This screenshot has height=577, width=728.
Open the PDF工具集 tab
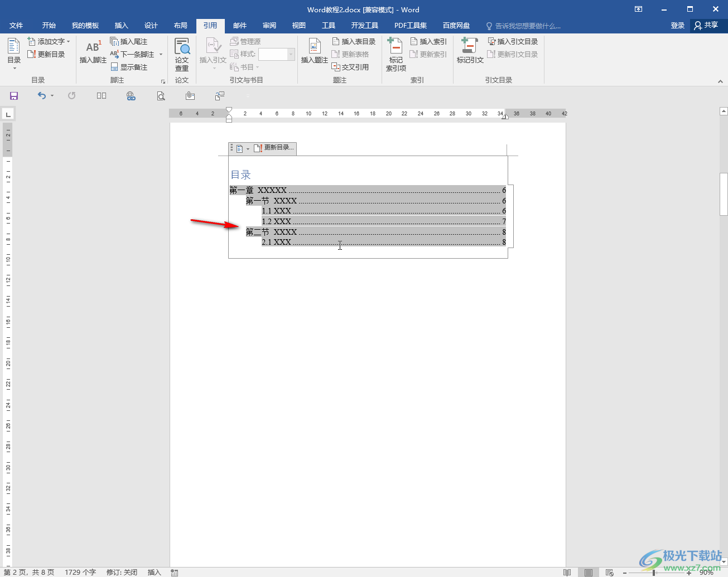click(x=411, y=26)
